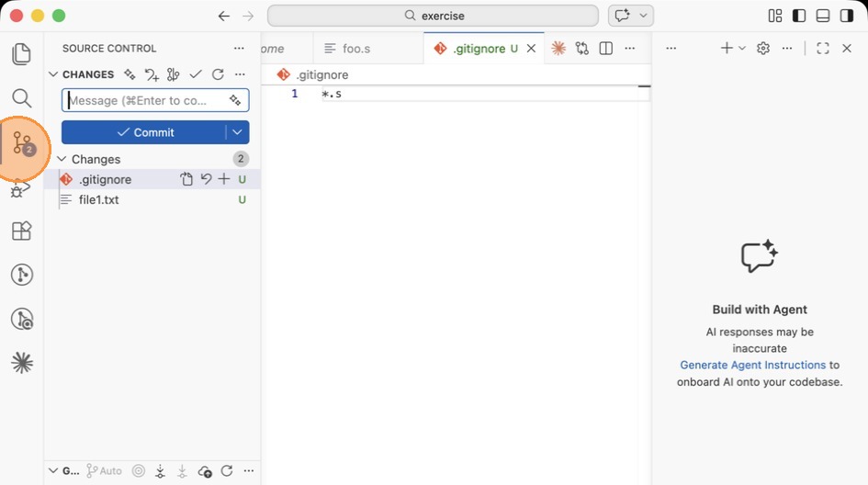
Task: Toggle the primary side bar visibility
Action: click(x=799, y=16)
